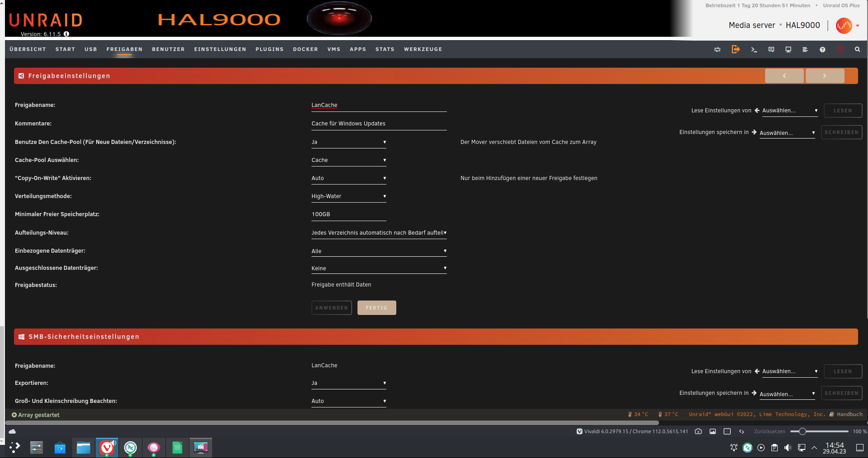Click the Vivaldi capture page camera icon
Image resolution: width=868 pixels, height=458 pixels.
698,431
